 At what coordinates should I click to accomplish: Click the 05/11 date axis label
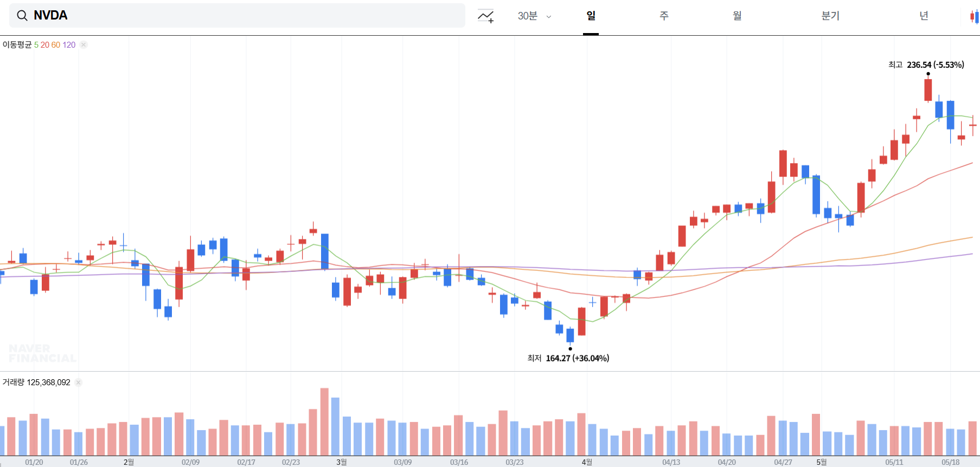click(x=894, y=462)
